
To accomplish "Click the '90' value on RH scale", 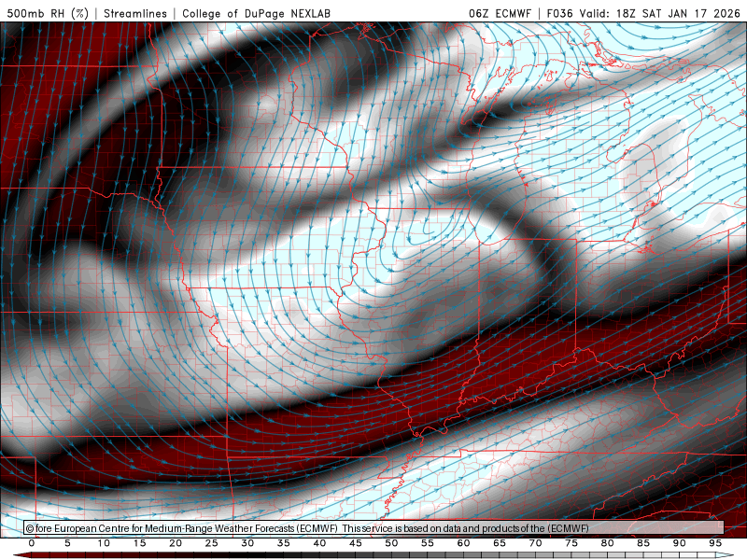I will click(x=680, y=543).
